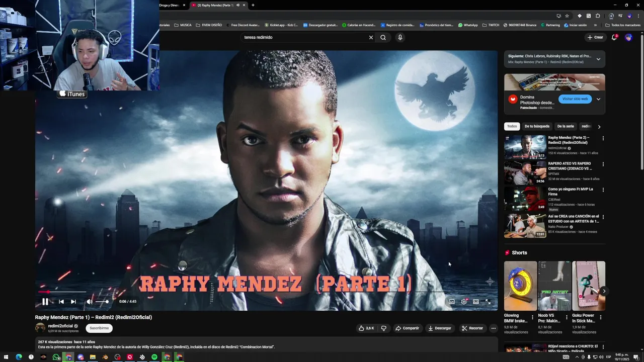Click the Compartir share button

pyautogui.click(x=407, y=328)
